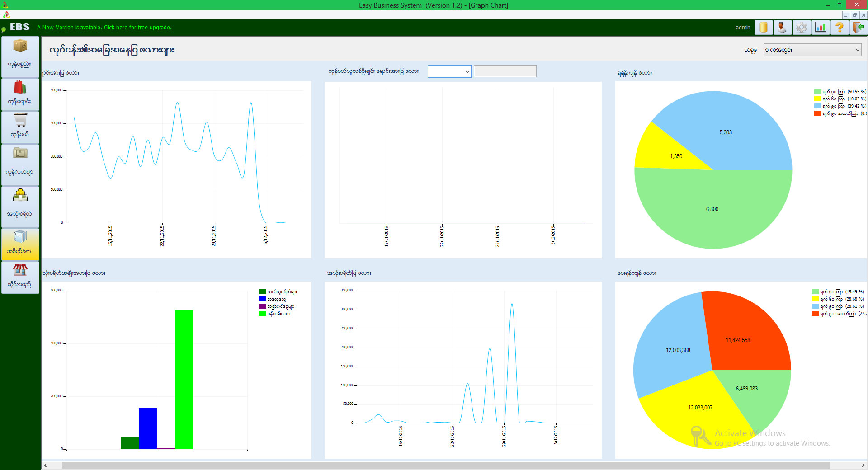Image resolution: width=868 pixels, height=470 pixels.
Task: Click the tall bright green bar
Action: pos(184,380)
